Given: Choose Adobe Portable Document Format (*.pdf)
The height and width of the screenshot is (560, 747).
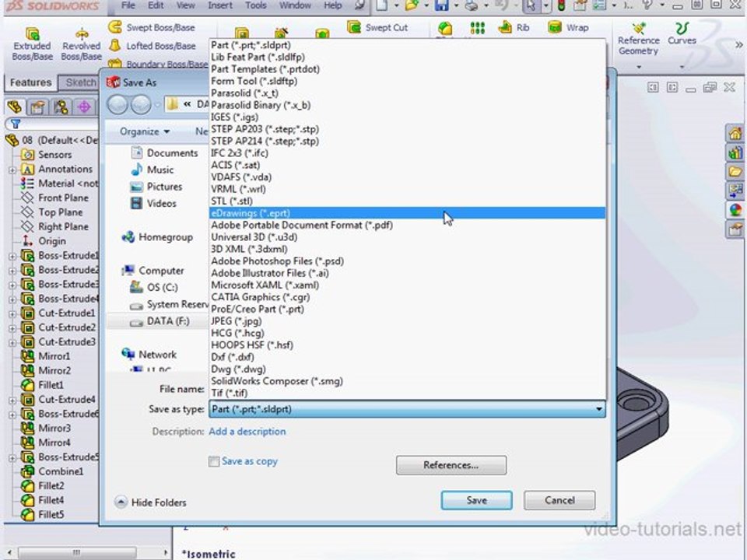Looking at the screenshot, I should [x=407, y=225].
